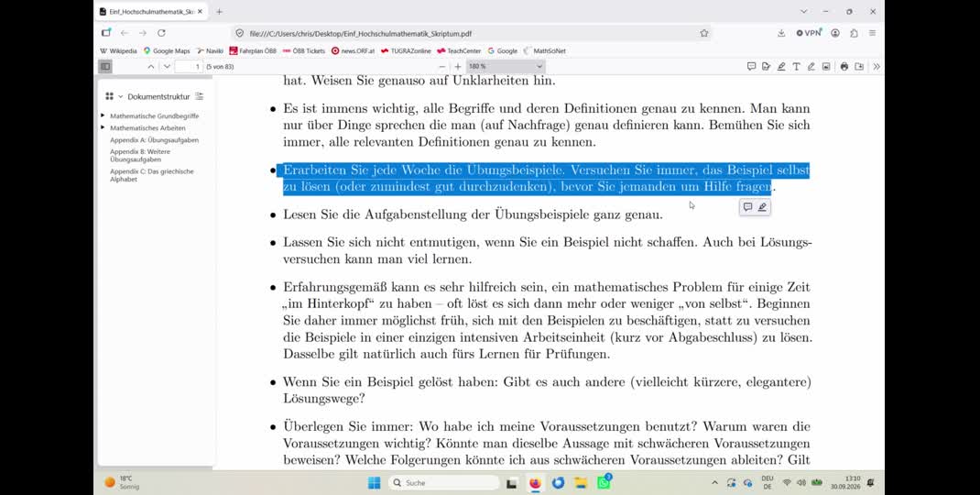Go forward in browser history
The height and width of the screenshot is (495, 980).
[143, 33]
